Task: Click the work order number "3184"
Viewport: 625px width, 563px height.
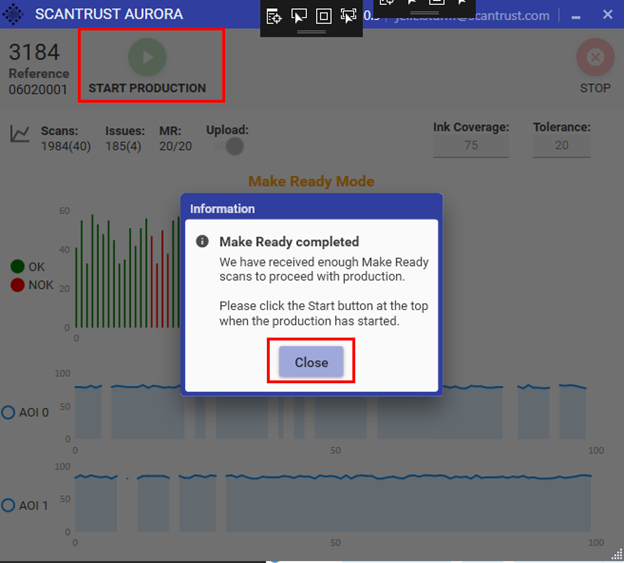Action: click(x=34, y=52)
